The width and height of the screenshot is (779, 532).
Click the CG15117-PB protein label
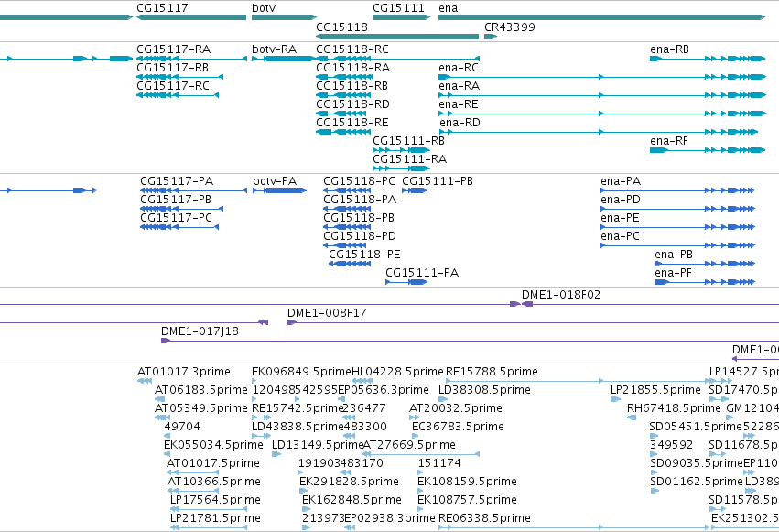(x=176, y=200)
